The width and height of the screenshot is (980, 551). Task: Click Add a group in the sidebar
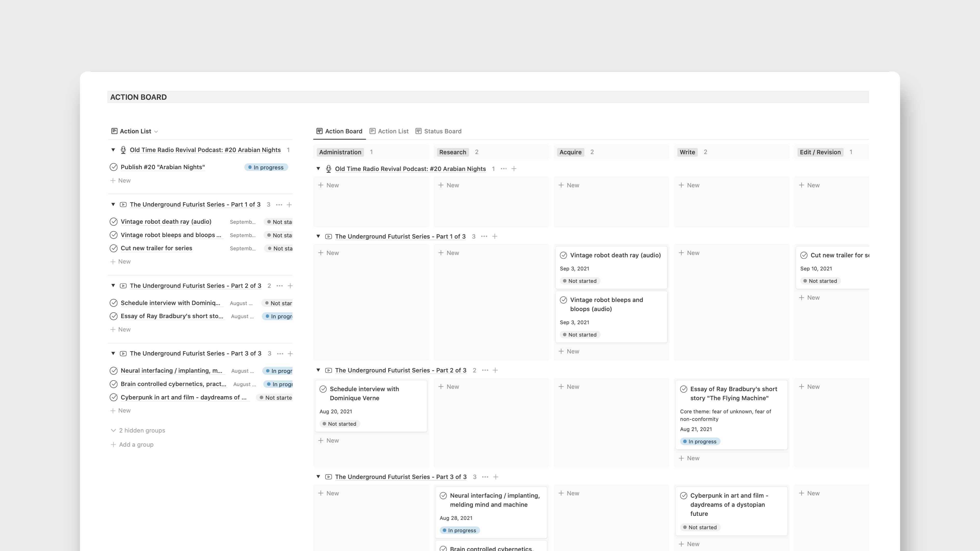click(x=136, y=444)
